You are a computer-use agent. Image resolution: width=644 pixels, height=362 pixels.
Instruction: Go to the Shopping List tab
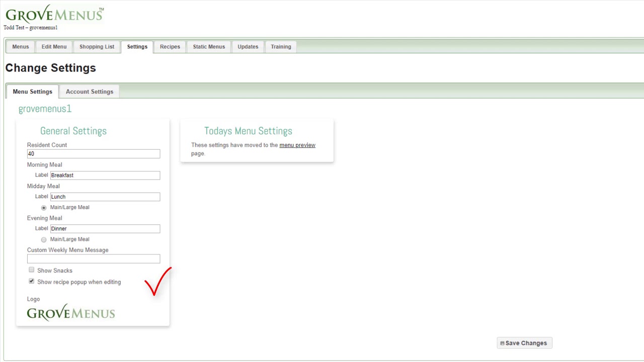[x=97, y=47]
